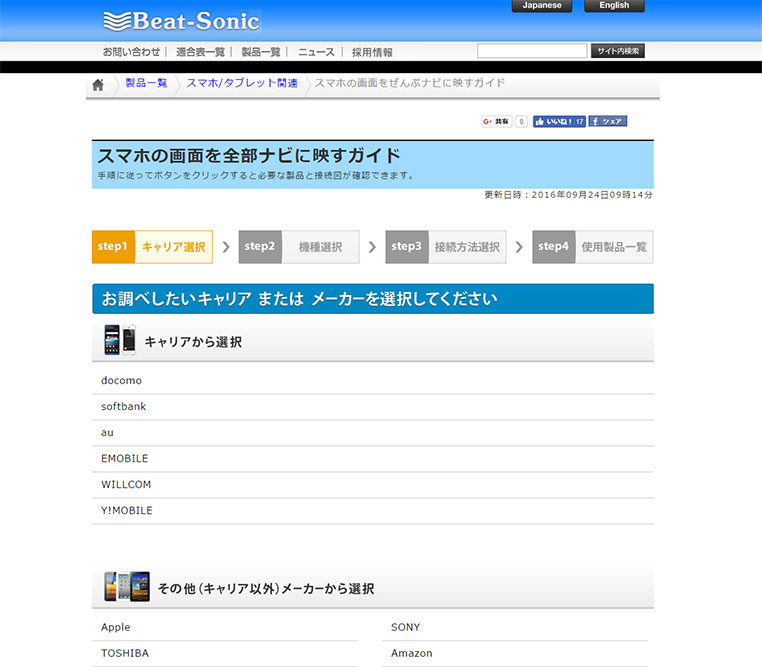Focus the site search input field
This screenshot has height=667, width=762.
pos(532,51)
